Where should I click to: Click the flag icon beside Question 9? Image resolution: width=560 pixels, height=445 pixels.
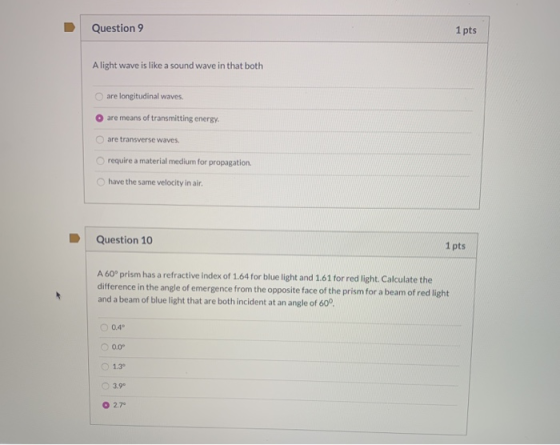[69, 28]
